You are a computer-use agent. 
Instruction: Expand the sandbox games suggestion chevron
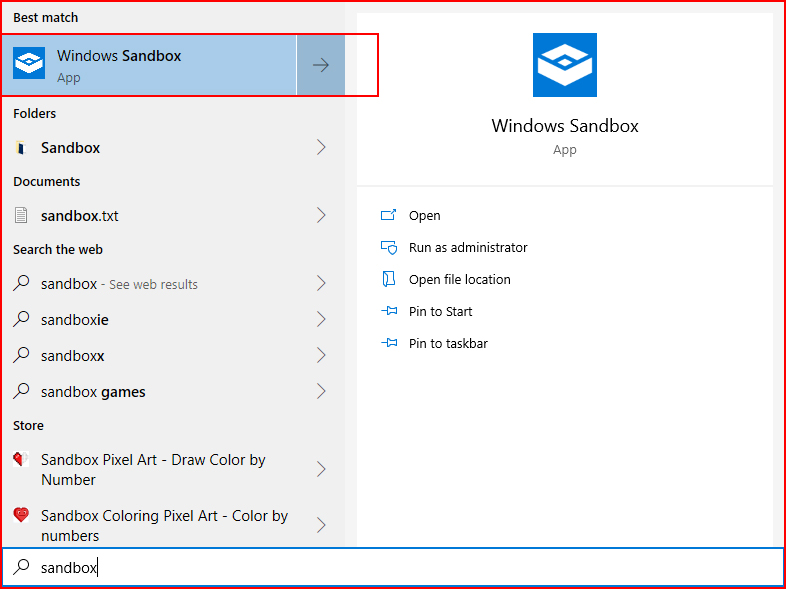(321, 391)
